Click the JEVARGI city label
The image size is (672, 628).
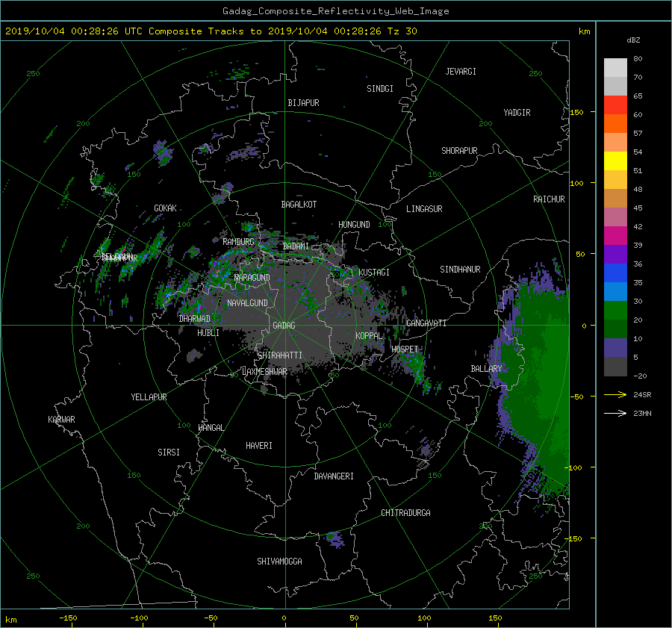coord(461,72)
